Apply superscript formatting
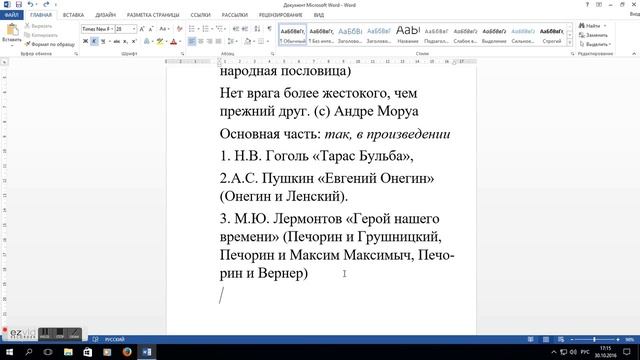The image size is (640, 360). (x=134, y=41)
